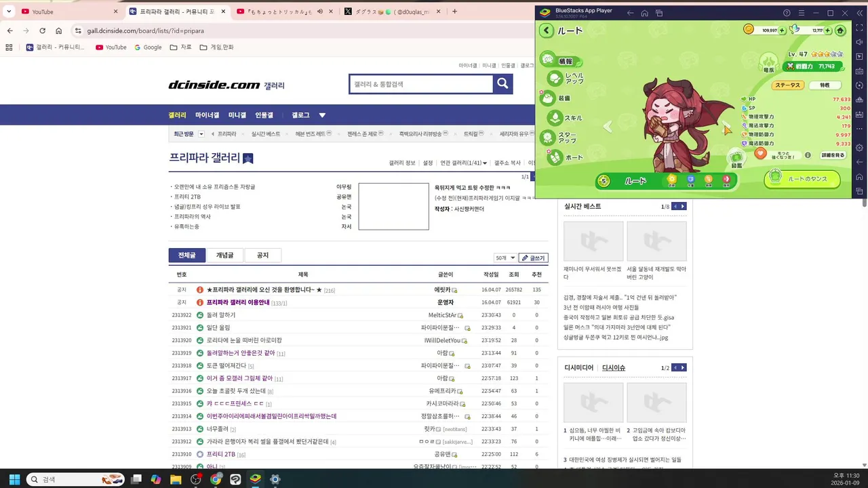Click the 詳細を見る details button
The height and width of the screenshot is (488, 868).
coord(833,155)
